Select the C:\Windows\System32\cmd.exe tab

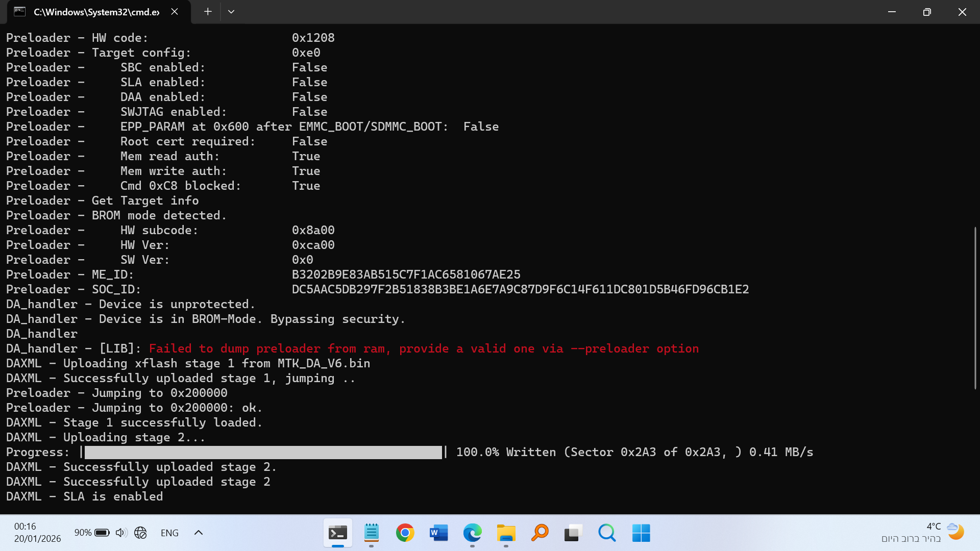pyautogui.click(x=96, y=12)
